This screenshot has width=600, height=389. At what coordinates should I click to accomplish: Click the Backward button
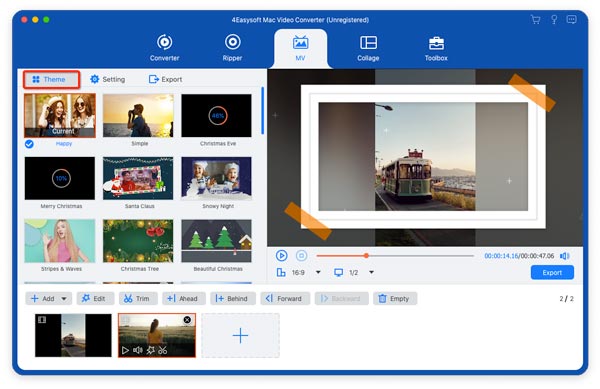[341, 298]
